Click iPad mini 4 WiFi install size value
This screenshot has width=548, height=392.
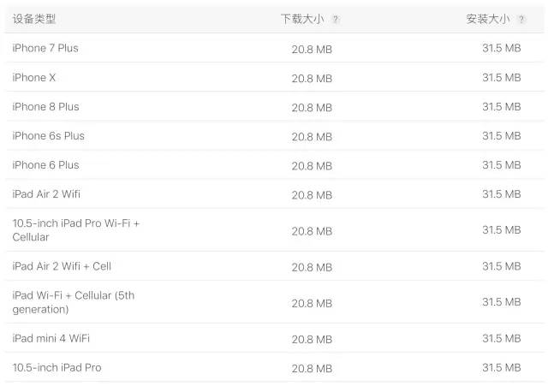tap(502, 338)
